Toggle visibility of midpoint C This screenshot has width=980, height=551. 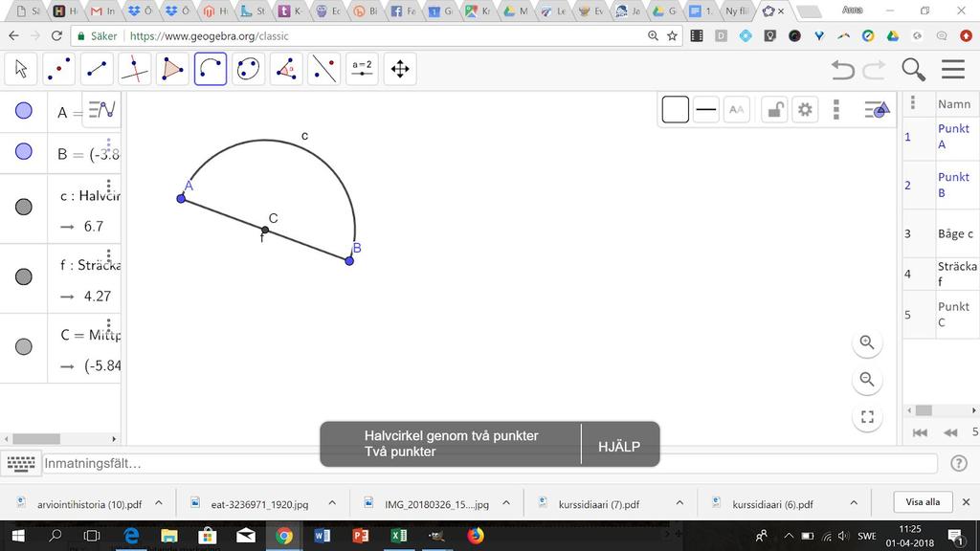pyautogui.click(x=24, y=346)
